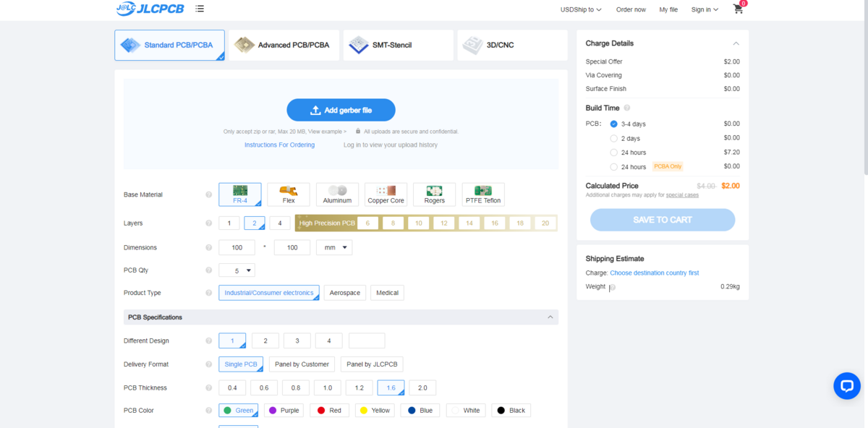Open help icon beside Build Time

tap(626, 108)
